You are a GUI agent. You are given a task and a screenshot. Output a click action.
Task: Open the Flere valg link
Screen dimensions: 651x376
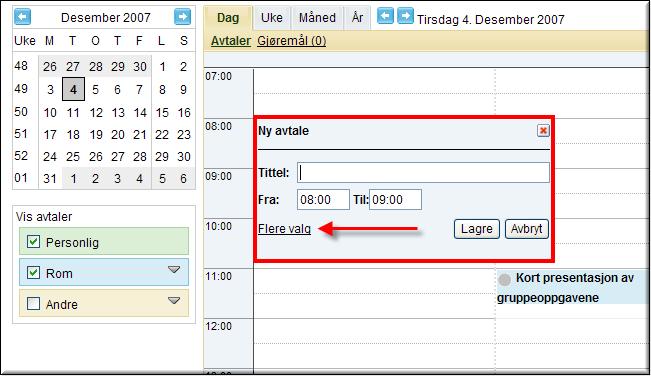click(284, 229)
